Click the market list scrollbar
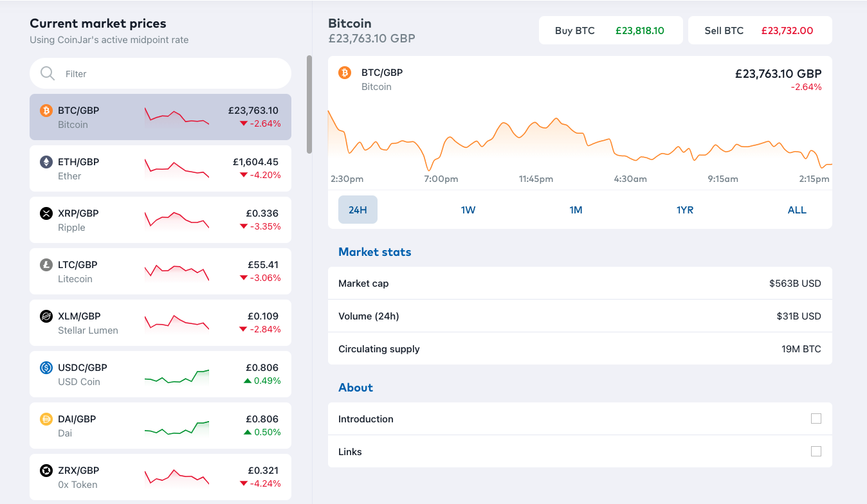Screen dimensions: 867x504 click(x=309, y=104)
